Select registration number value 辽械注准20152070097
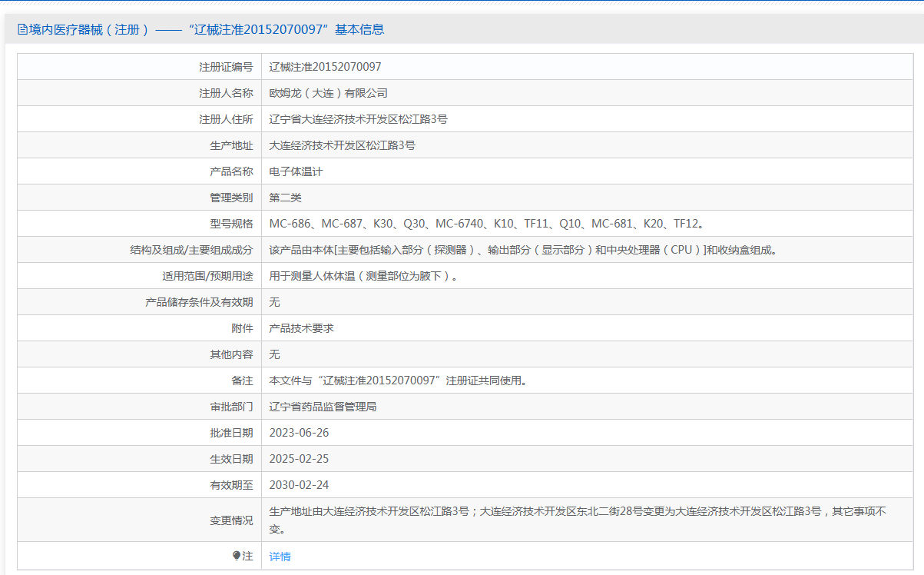Screen dimensions: 924x575 pos(326,67)
